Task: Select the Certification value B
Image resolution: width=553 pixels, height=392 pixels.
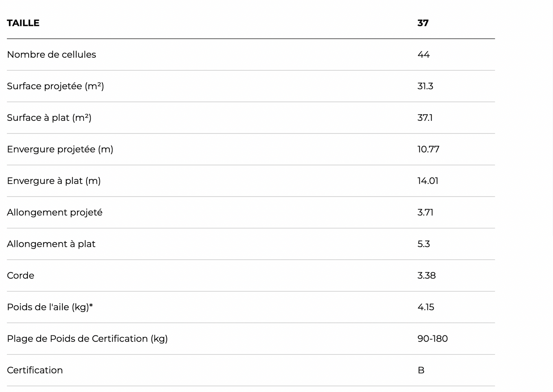Action: tap(421, 370)
